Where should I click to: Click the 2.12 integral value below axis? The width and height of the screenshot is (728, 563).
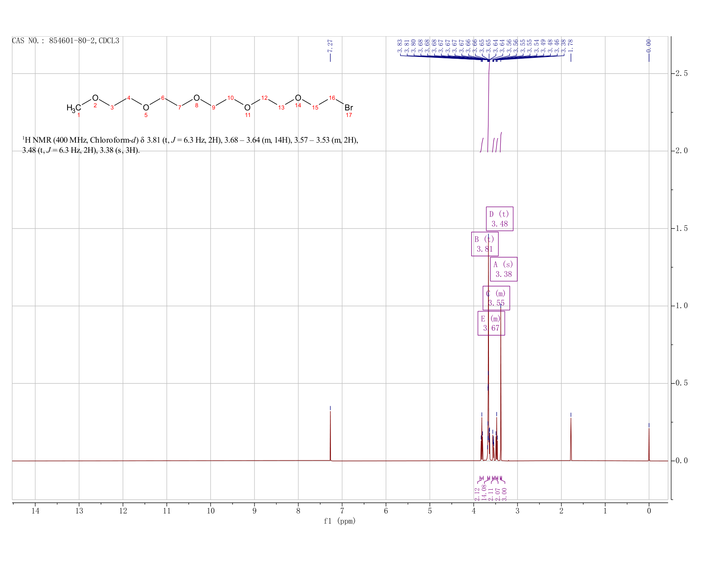[477, 494]
